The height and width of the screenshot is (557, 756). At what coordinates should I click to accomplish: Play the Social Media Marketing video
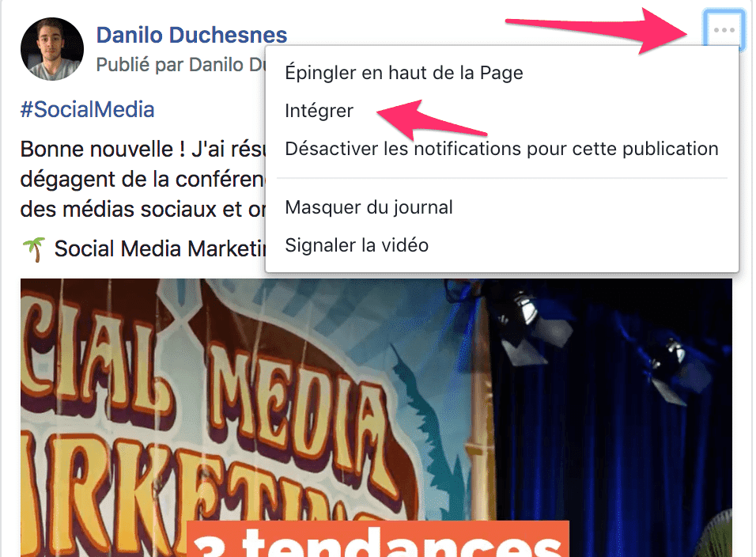(376, 418)
